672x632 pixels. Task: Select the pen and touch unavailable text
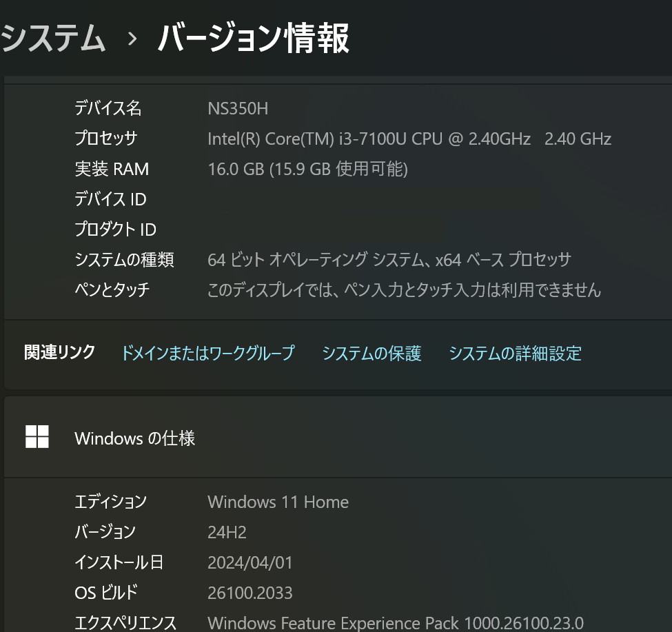tap(404, 290)
